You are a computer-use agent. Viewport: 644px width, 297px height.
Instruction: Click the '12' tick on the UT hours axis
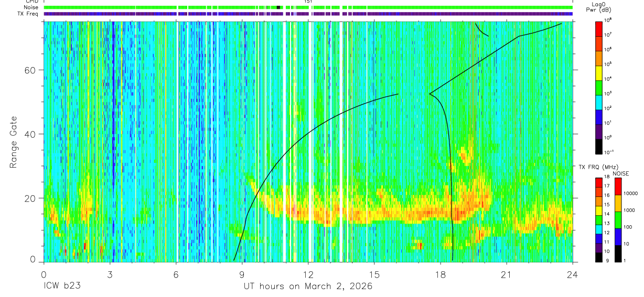click(308, 274)
